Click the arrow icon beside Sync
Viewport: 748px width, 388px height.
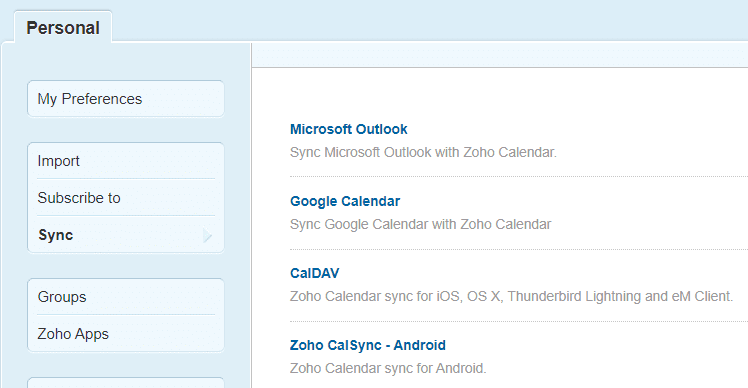(x=207, y=235)
